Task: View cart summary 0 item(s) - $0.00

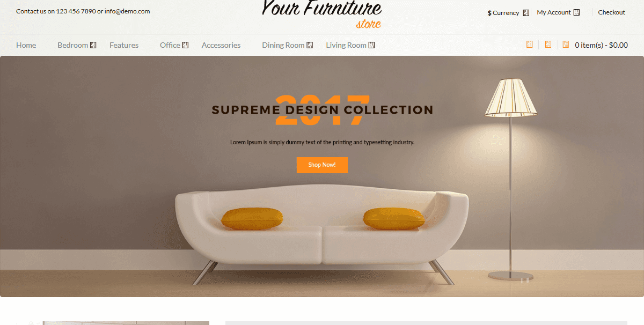Action: click(x=601, y=45)
